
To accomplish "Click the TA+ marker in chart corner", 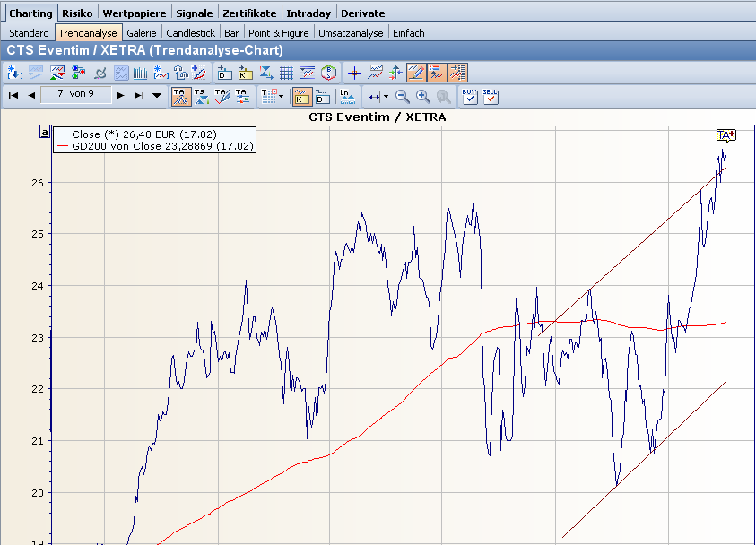I will pyautogui.click(x=726, y=135).
